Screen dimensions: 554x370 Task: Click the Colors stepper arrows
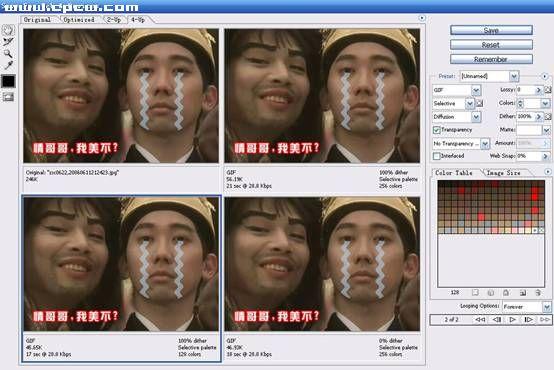(520, 103)
